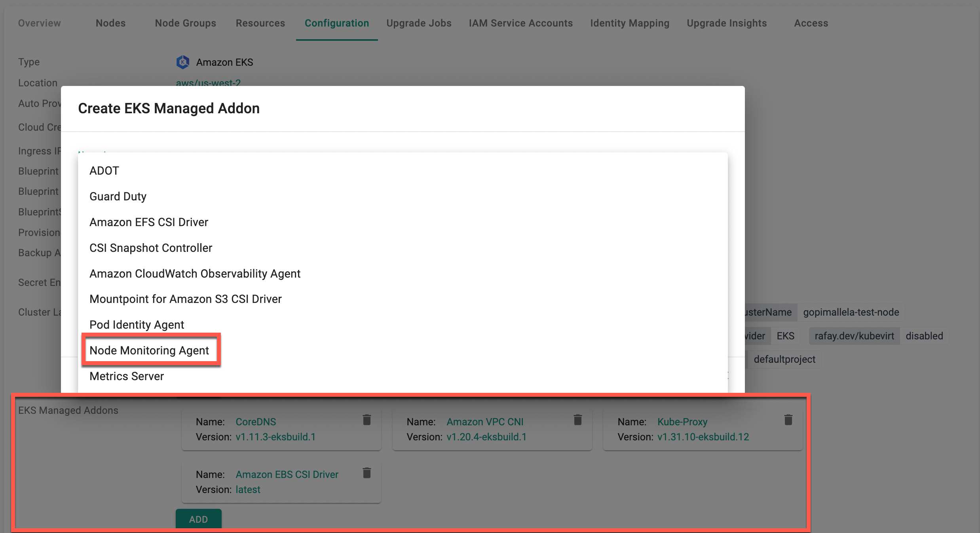Click trash icon on Amazon VPC CNI card
Image resolution: width=980 pixels, height=533 pixels.
click(x=577, y=420)
